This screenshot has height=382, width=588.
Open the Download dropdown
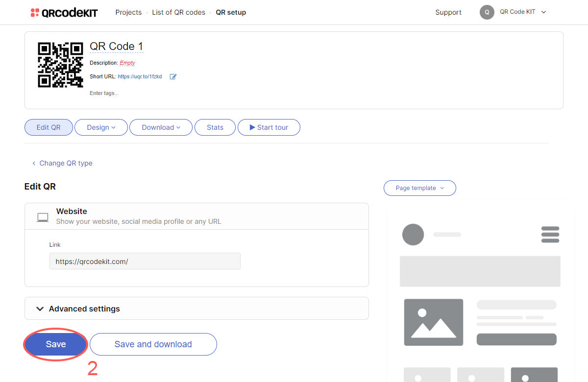coord(161,127)
